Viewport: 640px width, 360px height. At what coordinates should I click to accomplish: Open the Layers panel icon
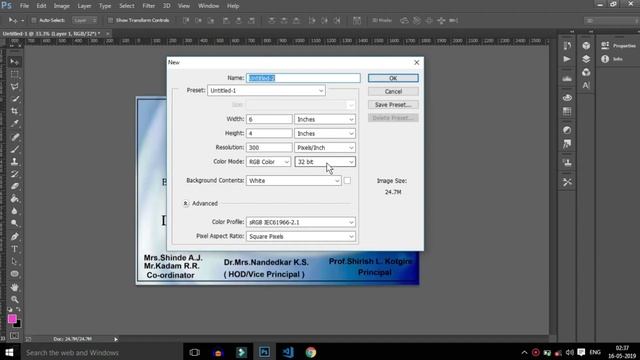point(586,59)
